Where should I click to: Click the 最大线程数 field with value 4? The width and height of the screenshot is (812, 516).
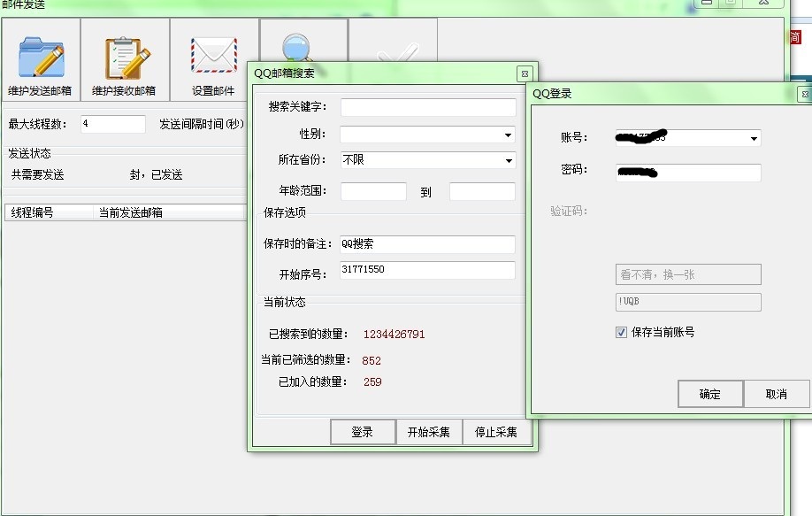113,124
